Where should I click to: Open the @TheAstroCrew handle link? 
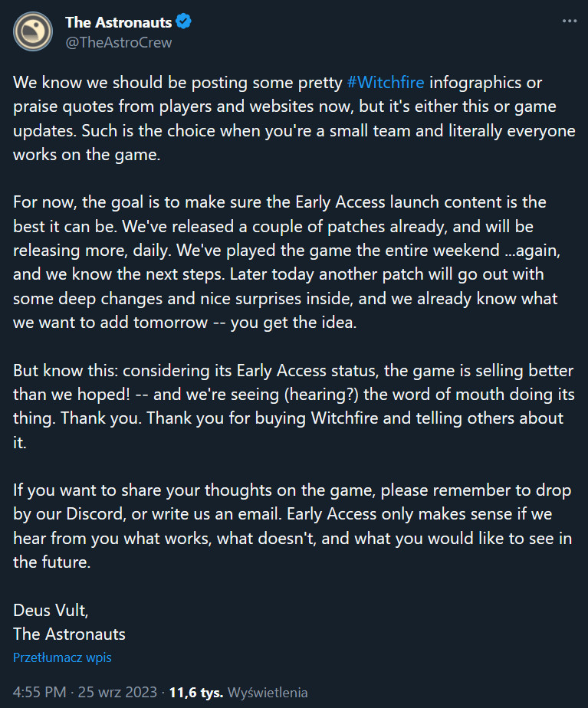click(119, 42)
